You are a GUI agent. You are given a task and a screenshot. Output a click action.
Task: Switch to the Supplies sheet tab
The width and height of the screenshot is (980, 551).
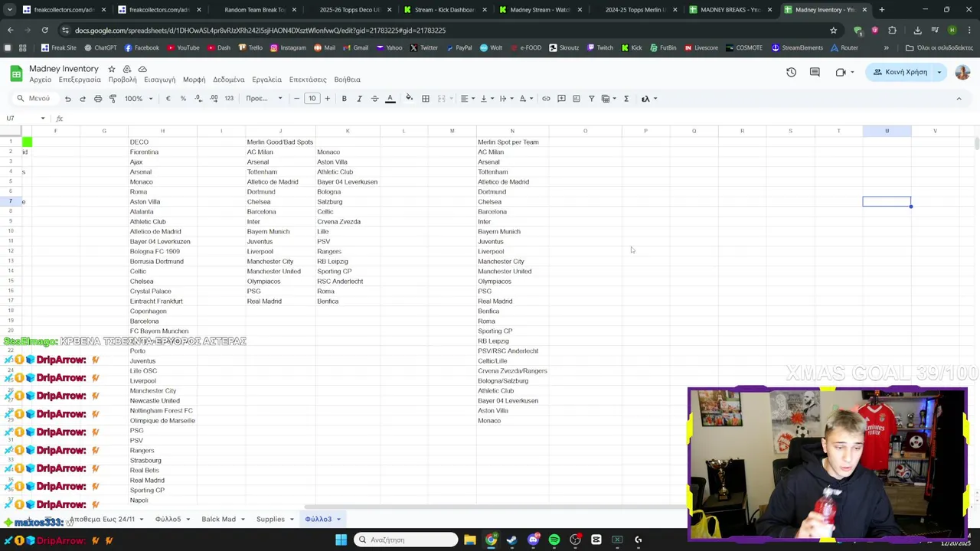[x=270, y=520]
